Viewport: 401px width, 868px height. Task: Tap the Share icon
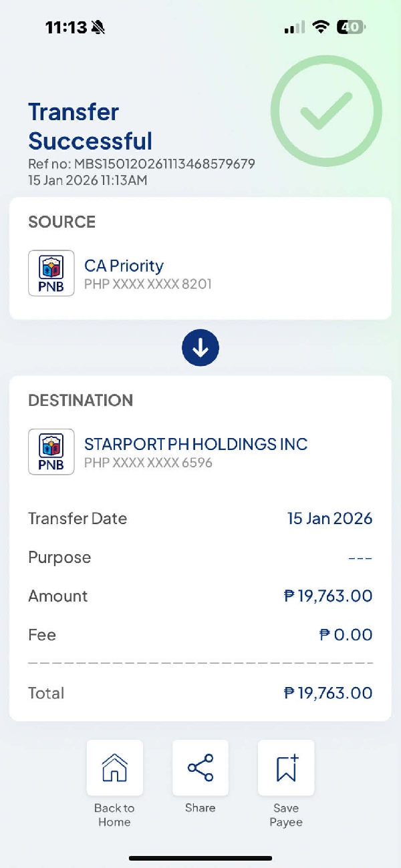(x=200, y=768)
